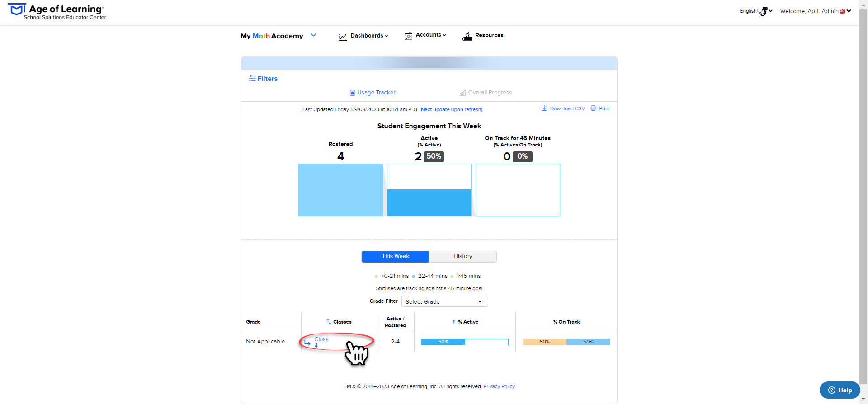Click the Accounts icon
Screen dimensions: 868x404
(408, 36)
